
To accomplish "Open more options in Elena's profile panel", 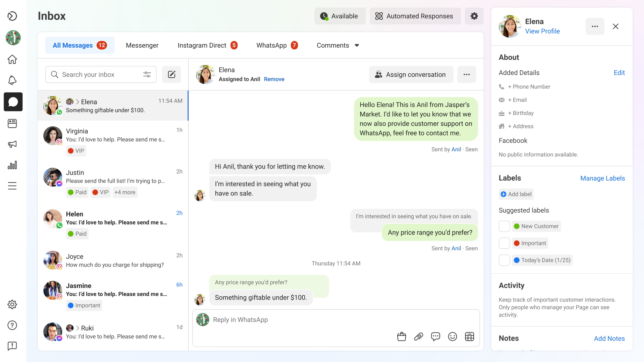I will [595, 26].
